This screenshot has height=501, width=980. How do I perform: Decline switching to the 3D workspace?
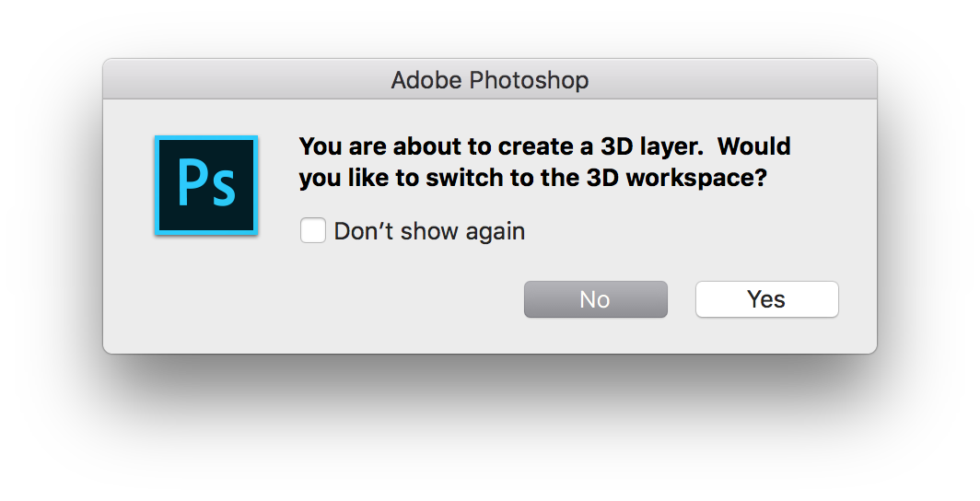click(x=596, y=299)
